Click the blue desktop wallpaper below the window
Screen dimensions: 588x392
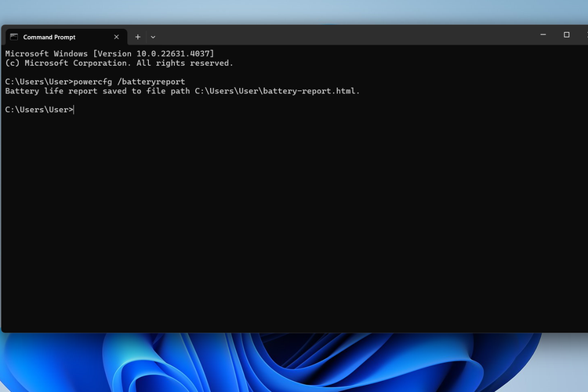coord(294,362)
